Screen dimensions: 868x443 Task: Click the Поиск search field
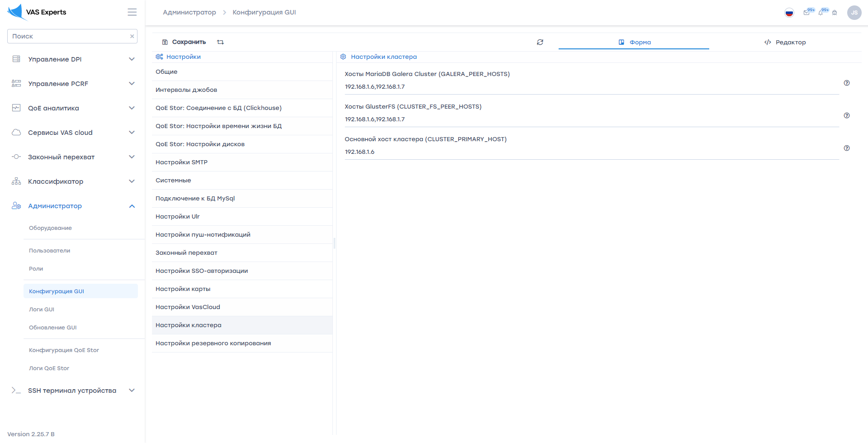tap(68, 36)
